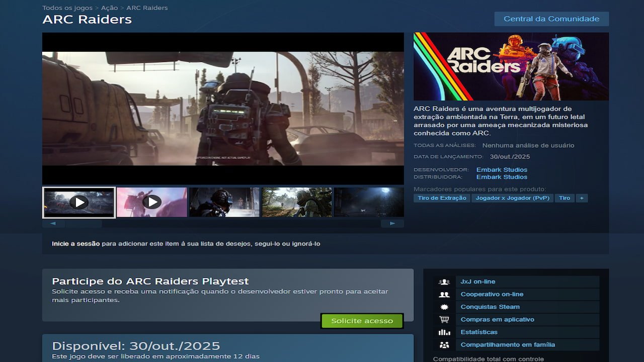Click the Cooperativo on-line players icon
This screenshot has width=644, height=362.
444,294
